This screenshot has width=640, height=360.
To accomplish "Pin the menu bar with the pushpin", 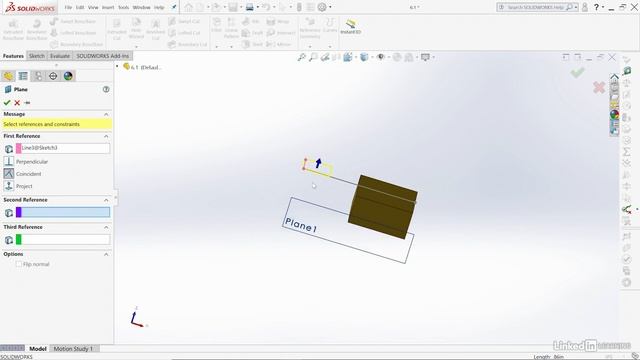I will coord(174,7).
